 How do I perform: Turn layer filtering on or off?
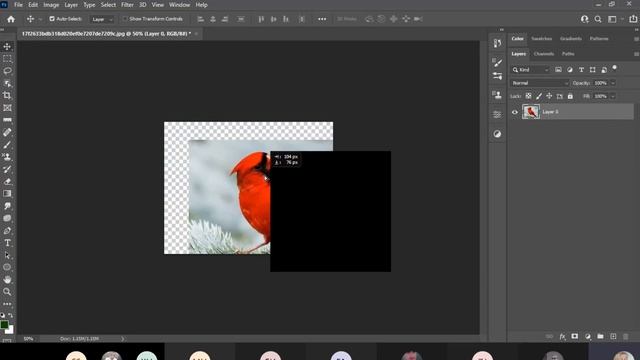pos(614,68)
